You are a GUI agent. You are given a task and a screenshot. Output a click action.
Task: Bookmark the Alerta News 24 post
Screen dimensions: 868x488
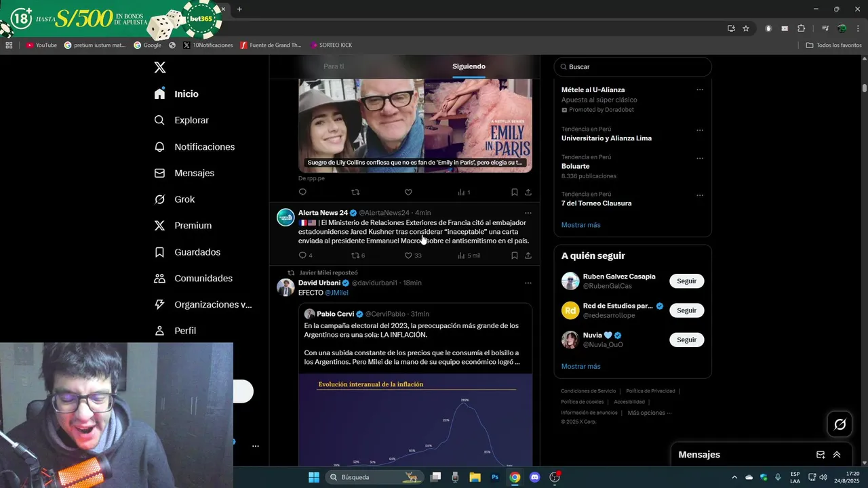(515, 256)
